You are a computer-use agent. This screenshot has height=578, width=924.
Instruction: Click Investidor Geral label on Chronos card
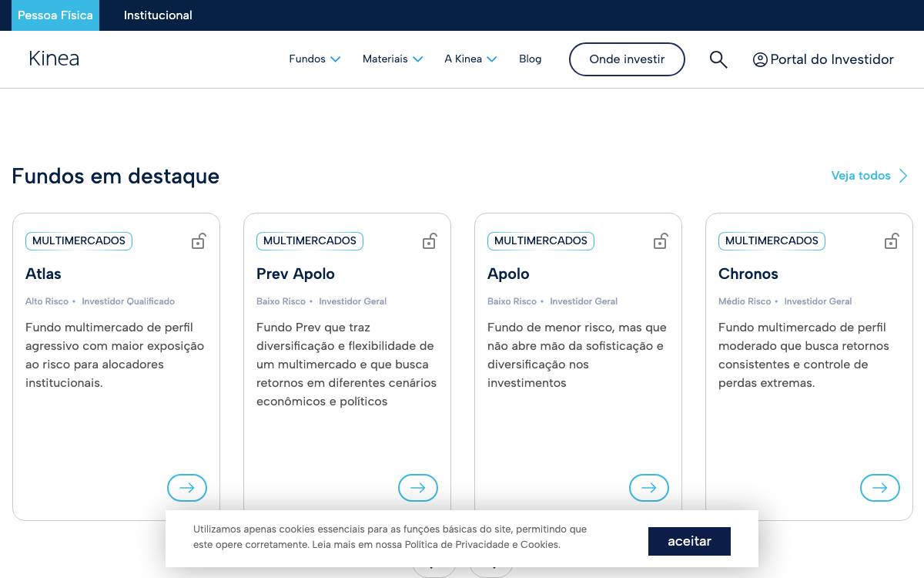click(818, 301)
